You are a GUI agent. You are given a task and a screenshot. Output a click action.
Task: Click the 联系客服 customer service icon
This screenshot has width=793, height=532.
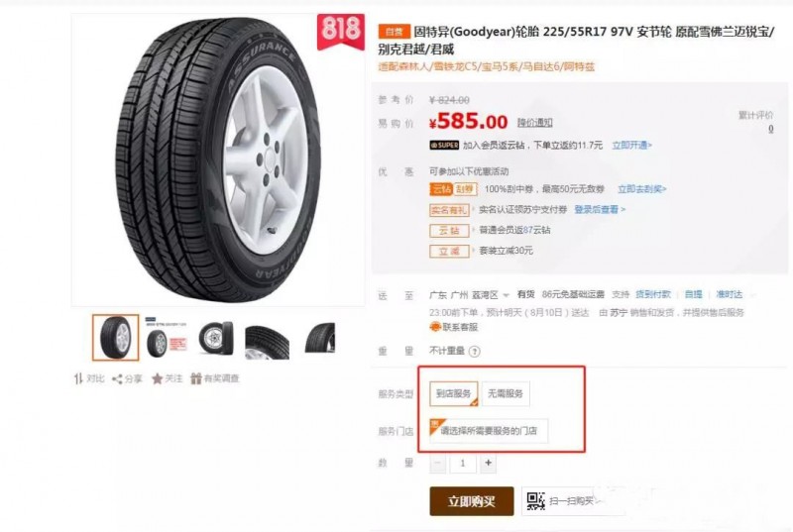tap(435, 327)
